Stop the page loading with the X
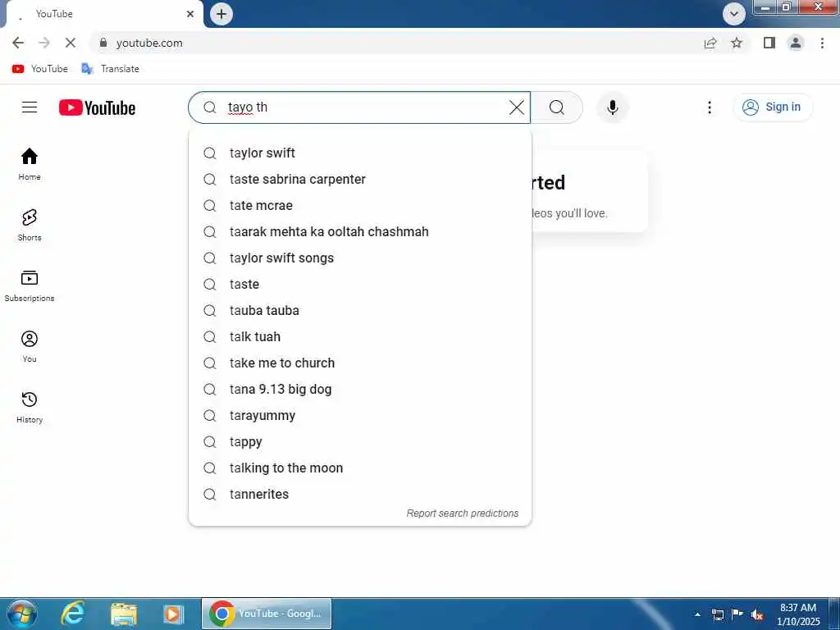The width and height of the screenshot is (840, 630). [71, 43]
